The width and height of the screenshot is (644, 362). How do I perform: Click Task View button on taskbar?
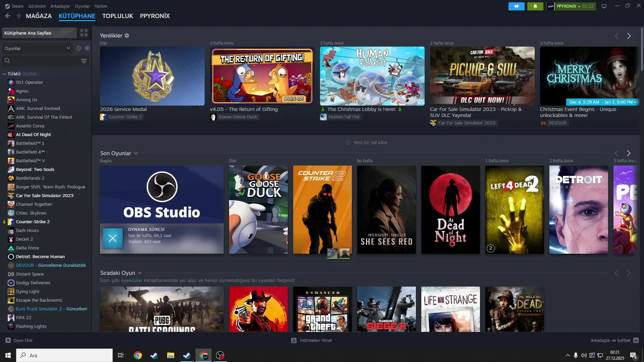tap(121, 355)
